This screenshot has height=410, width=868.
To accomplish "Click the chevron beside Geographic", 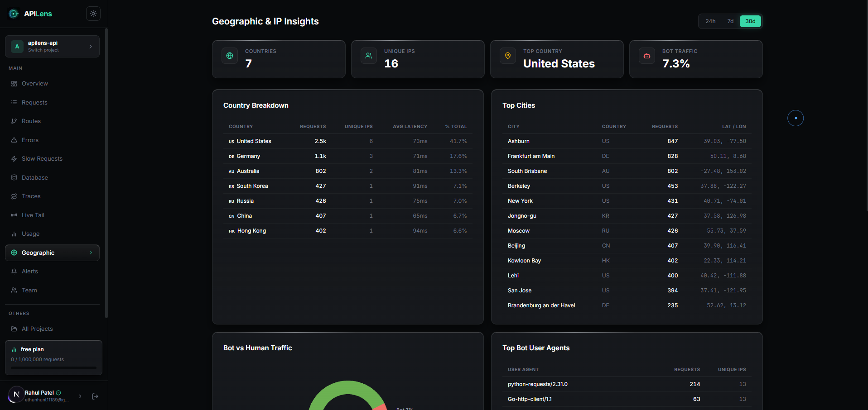I will pyautogui.click(x=91, y=253).
